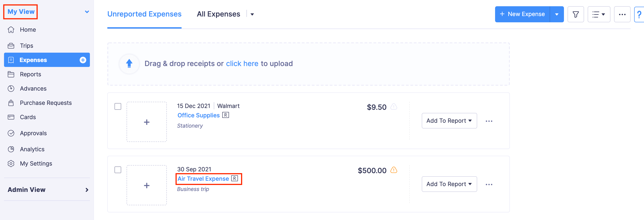644x220 pixels.
Task: Click the Air Travel Expense link
Action: tap(203, 178)
